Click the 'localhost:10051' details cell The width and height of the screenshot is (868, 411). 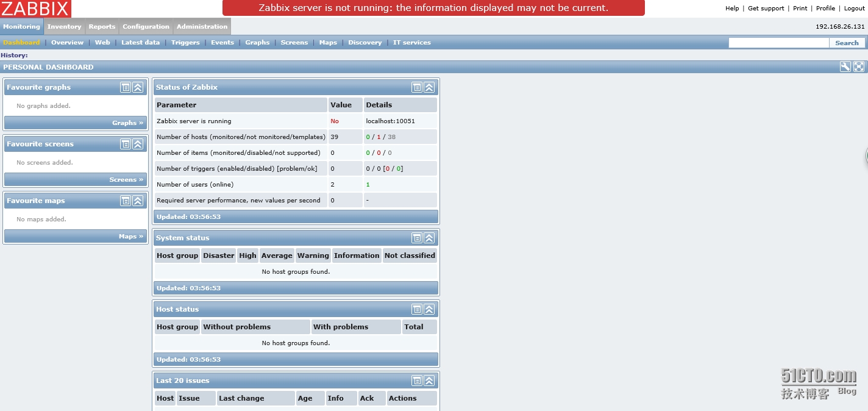point(400,121)
